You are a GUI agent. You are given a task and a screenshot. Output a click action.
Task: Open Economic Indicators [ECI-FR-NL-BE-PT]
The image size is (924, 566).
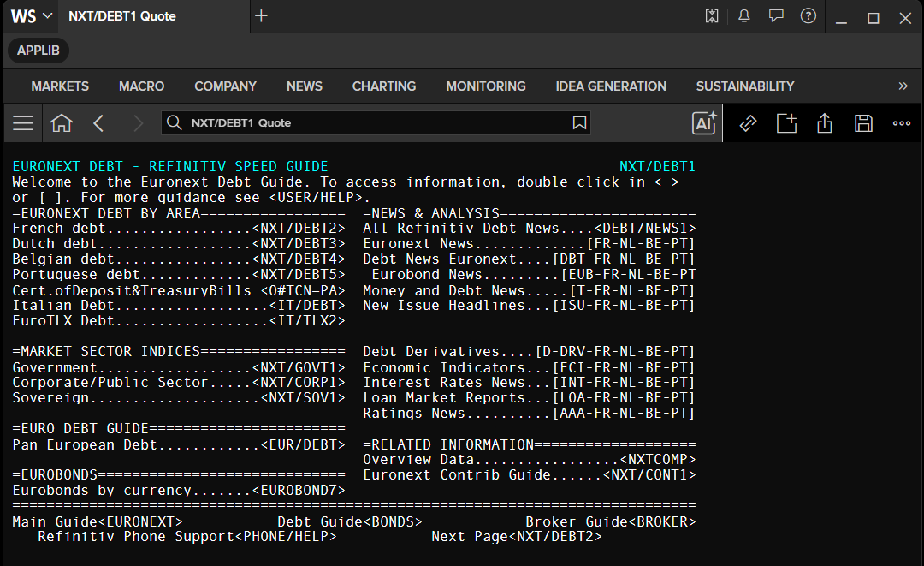click(x=624, y=367)
